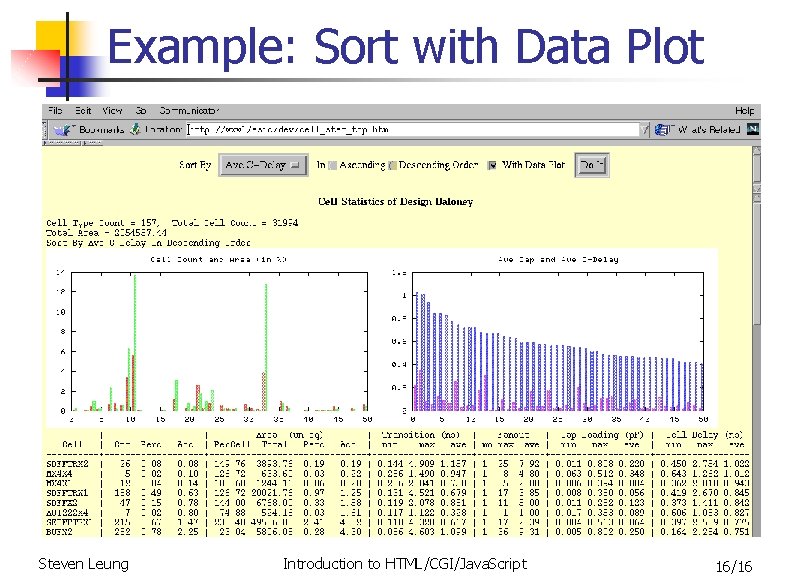
Task: Click the SDFFTRX2 cell row name
Action: pyautogui.click(x=67, y=463)
